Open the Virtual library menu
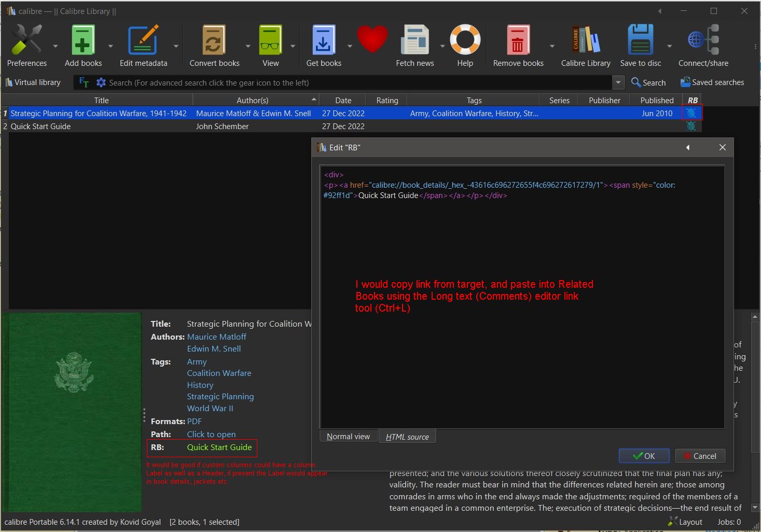The height and width of the screenshot is (532, 761). tap(33, 82)
